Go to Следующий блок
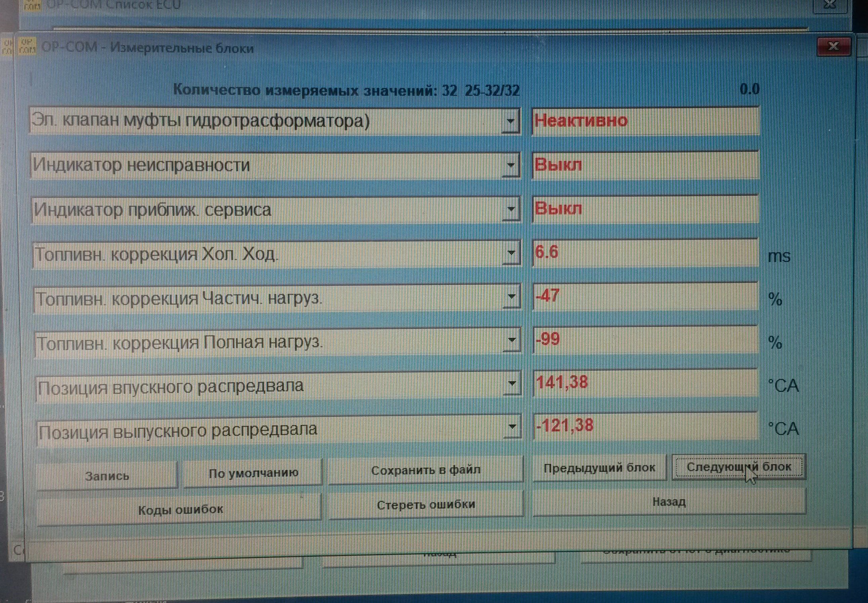 pyautogui.click(x=739, y=467)
